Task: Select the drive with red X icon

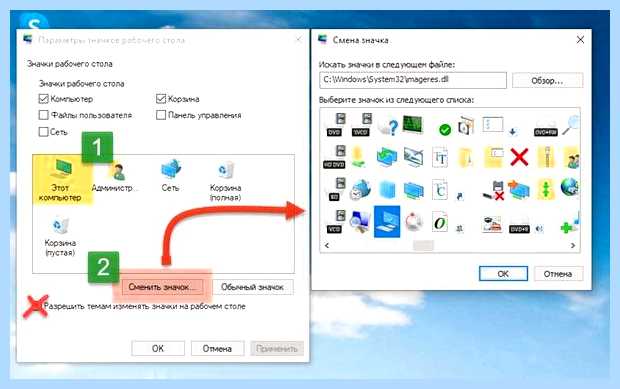Action: [493, 191]
